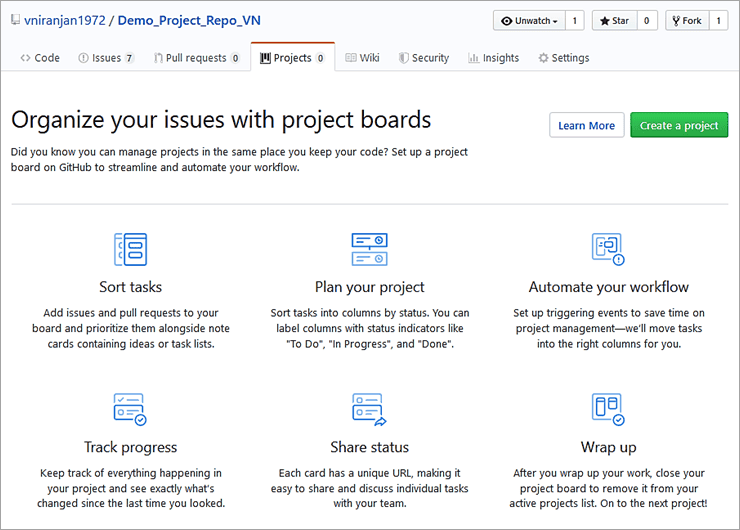Click the Plan your project illustration icon

coord(370,249)
